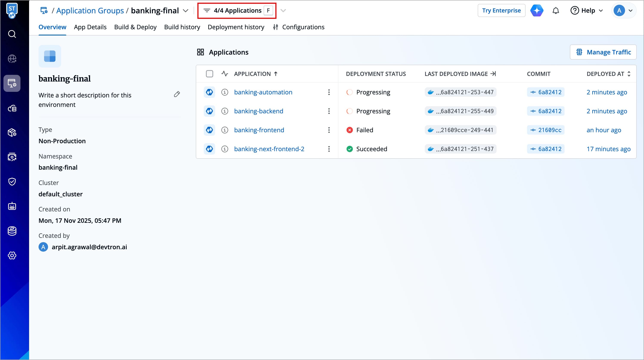Expand the banking-final environment dropdown
Image resolution: width=644 pixels, height=360 pixels.
click(185, 11)
